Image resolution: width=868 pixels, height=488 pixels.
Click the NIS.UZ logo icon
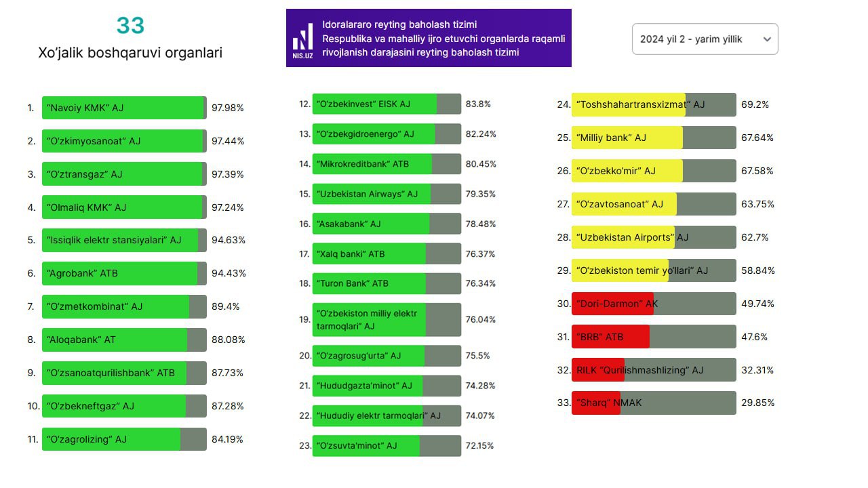(x=303, y=38)
